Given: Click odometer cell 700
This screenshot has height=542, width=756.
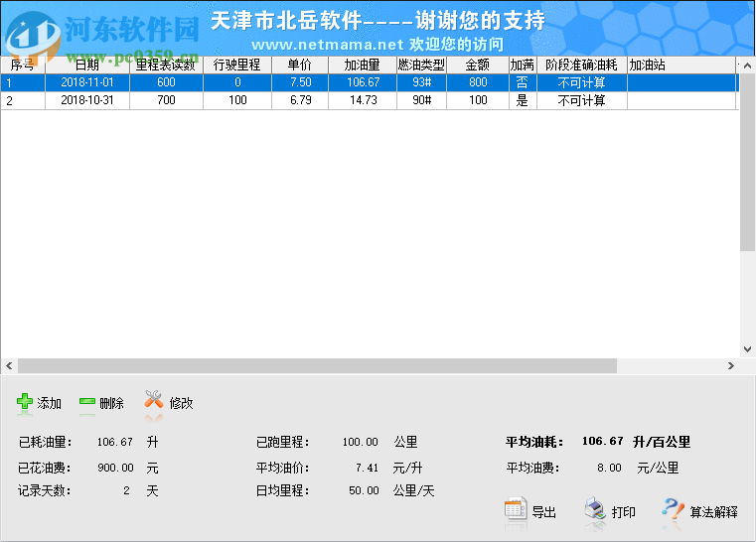Looking at the screenshot, I should 166,100.
